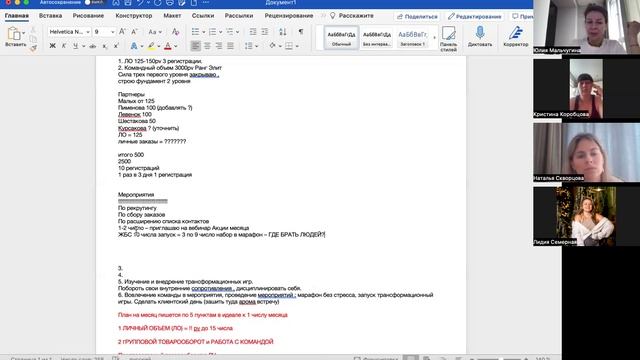
Task: Open the Editor (Корректор) tool
Action: coord(516,36)
